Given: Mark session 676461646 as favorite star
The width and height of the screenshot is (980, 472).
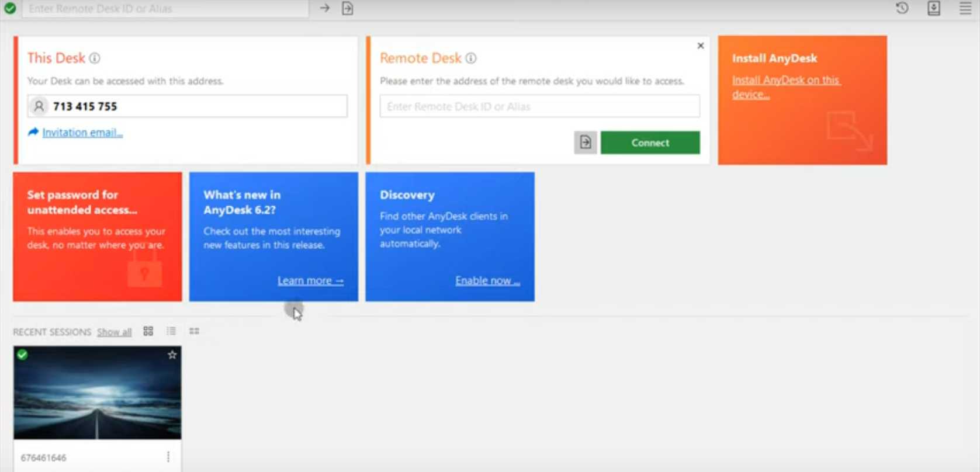Looking at the screenshot, I should (172, 355).
